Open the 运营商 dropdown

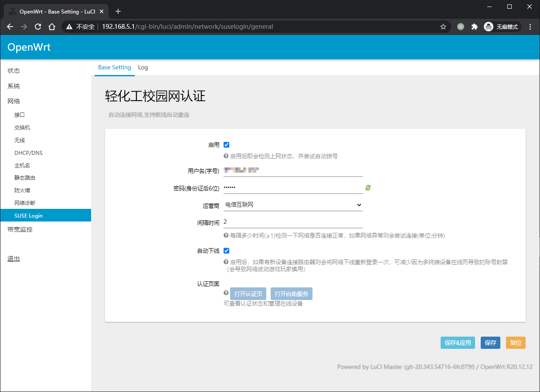coord(293,205)
